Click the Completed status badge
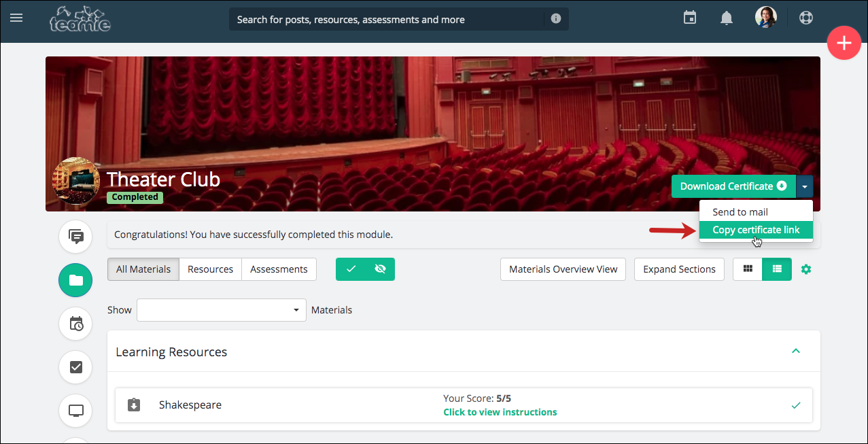 click(x=135, y=197)
